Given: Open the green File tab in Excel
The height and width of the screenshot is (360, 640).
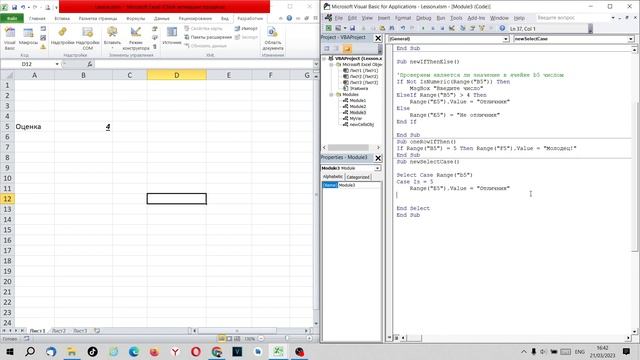Looking at the screenshot, I should point(12,18).
